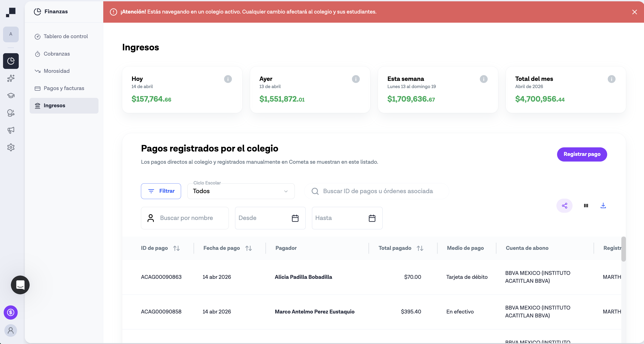Open the sparkles AI feature in the sidebar

11,78
